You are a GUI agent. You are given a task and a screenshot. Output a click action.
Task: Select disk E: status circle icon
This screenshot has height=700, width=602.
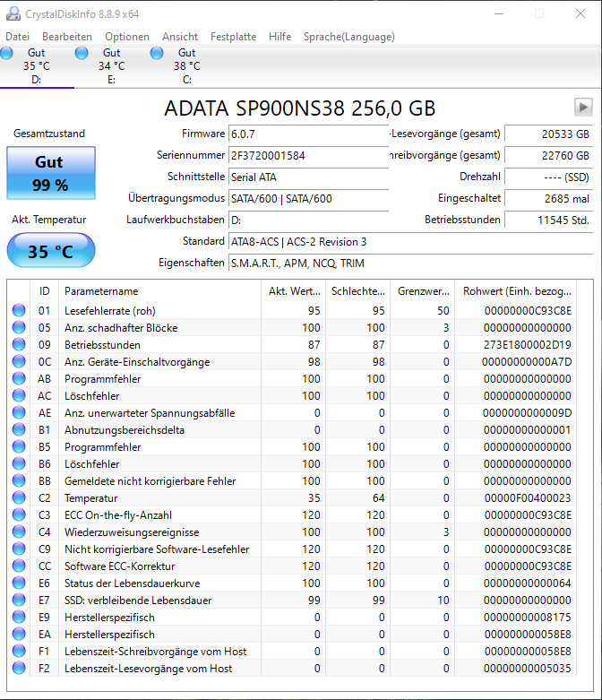pyautogui.click(x=82, y=53)
